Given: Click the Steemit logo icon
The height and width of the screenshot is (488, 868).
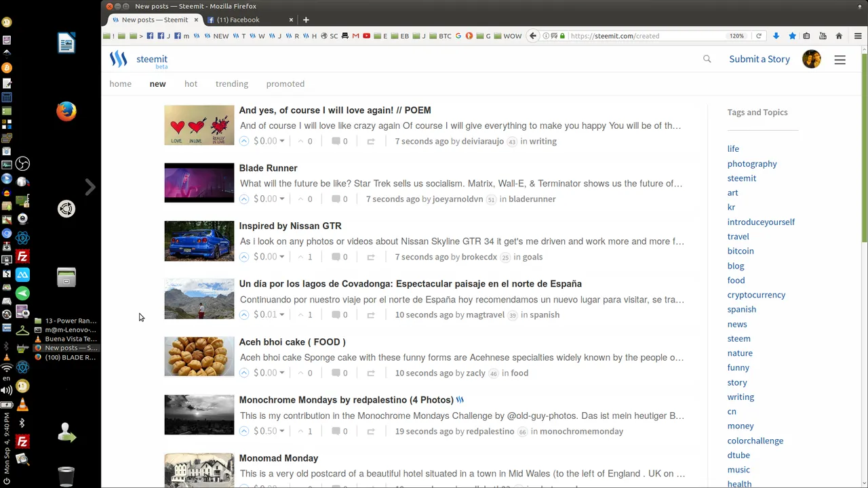Looking at the screenshot, I should (119, 60).
